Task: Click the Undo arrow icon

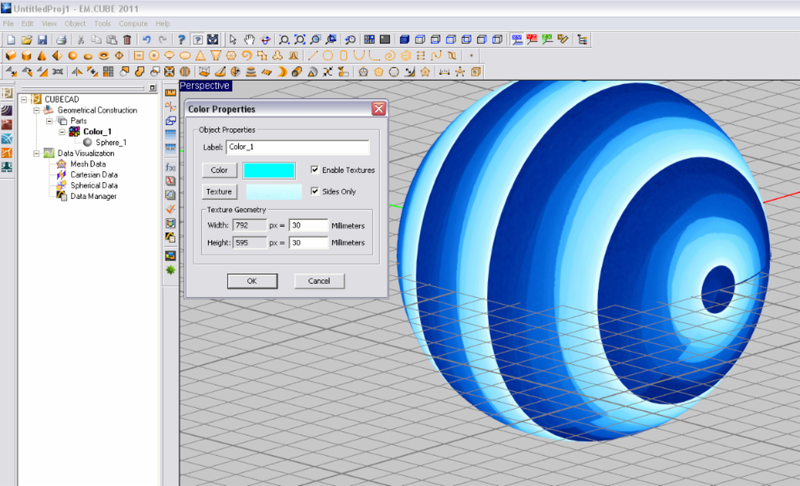Action: click(145, 39)
